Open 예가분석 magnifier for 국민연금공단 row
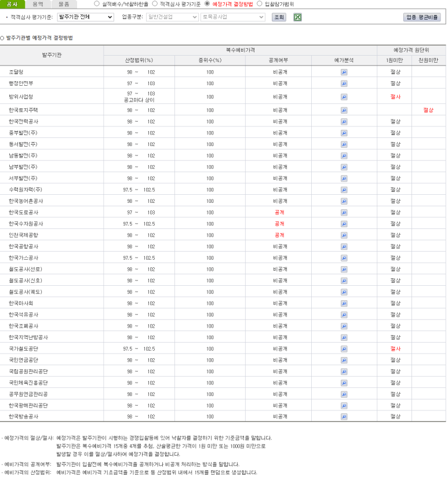This screenshot has width=448, height=480. [x=344, y=360]
